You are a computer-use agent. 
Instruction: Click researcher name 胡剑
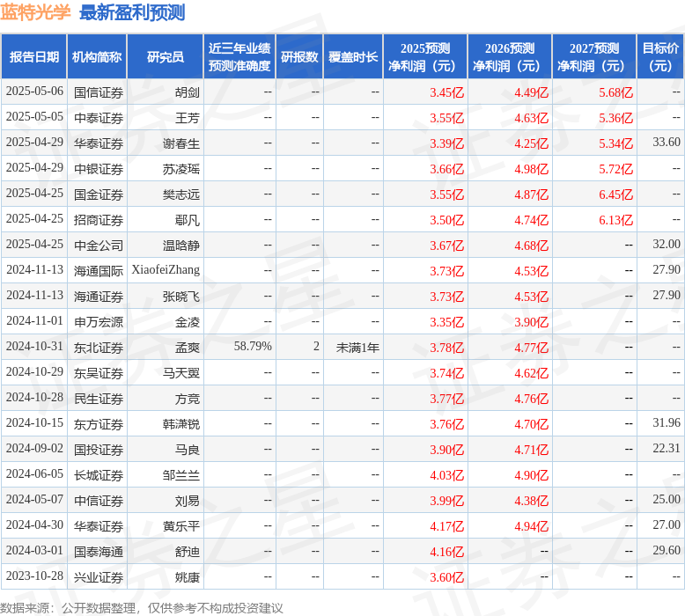(187, 92)
